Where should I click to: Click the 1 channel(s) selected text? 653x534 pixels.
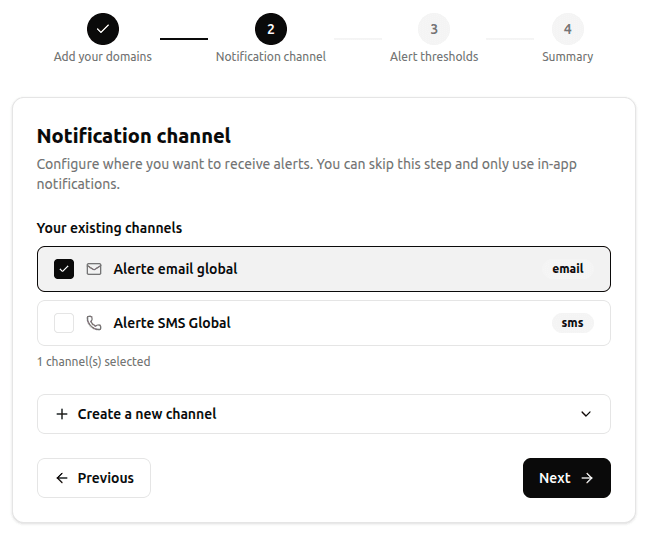(x=94, y=362)
